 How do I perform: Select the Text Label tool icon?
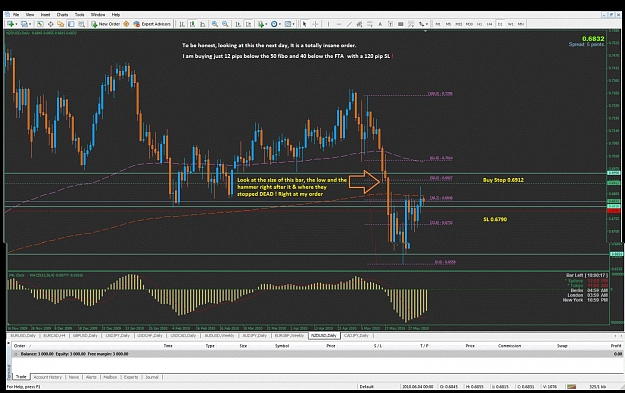pos(390,24)
